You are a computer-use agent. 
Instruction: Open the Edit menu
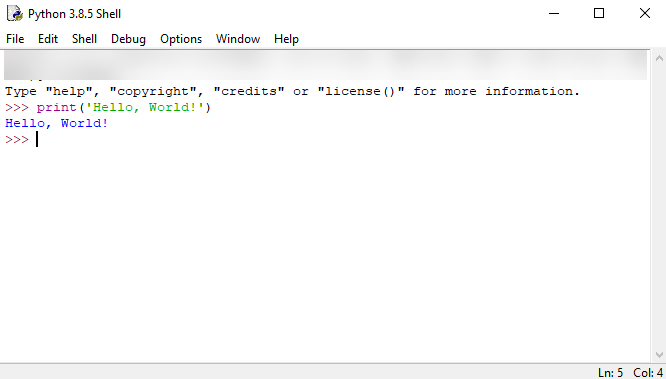[x=48, y=39]
